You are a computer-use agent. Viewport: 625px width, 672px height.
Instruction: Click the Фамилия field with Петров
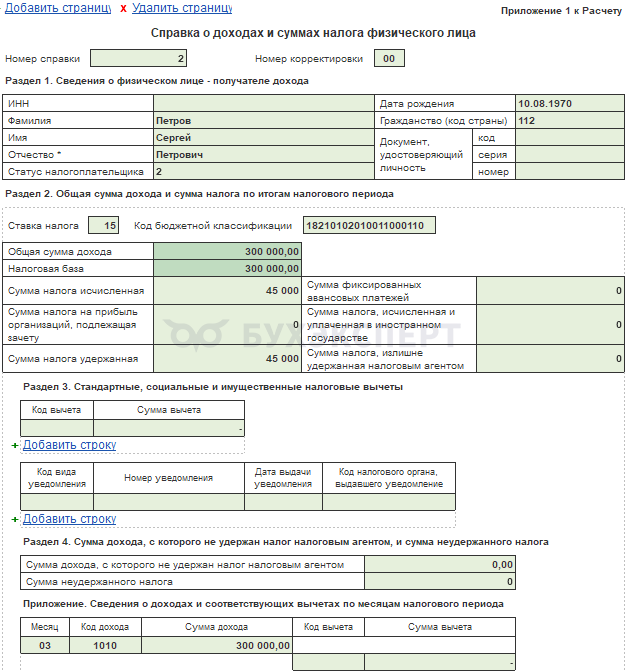(x=264, y=120)
